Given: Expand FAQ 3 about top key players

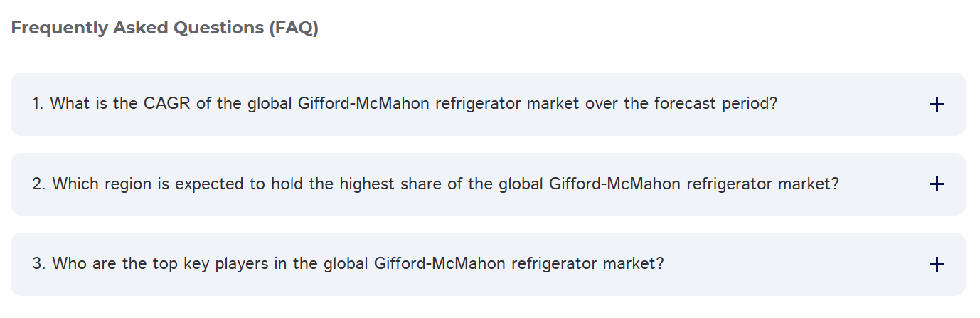Looking at the screenshot, I should (x=488, y=264).
